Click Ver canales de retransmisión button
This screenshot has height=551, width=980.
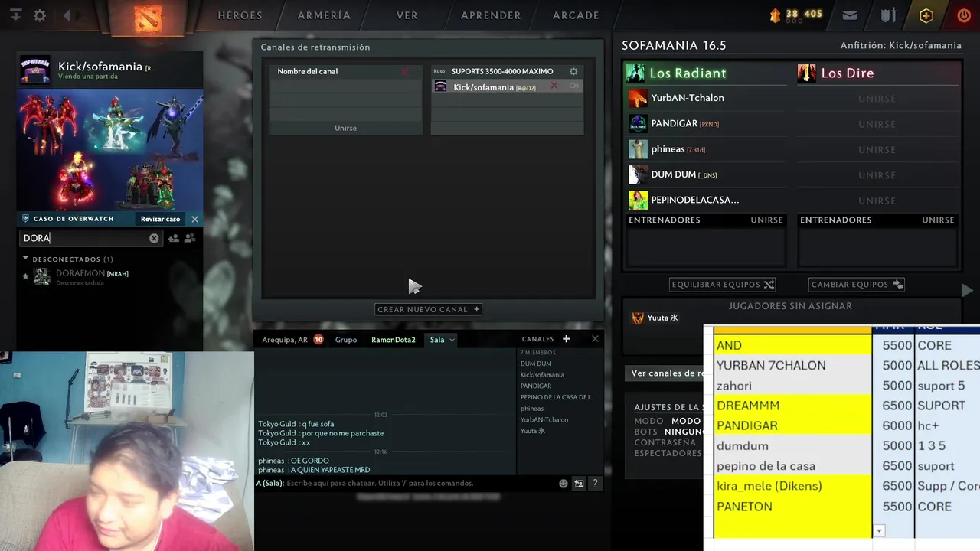(x=665, y=373)
